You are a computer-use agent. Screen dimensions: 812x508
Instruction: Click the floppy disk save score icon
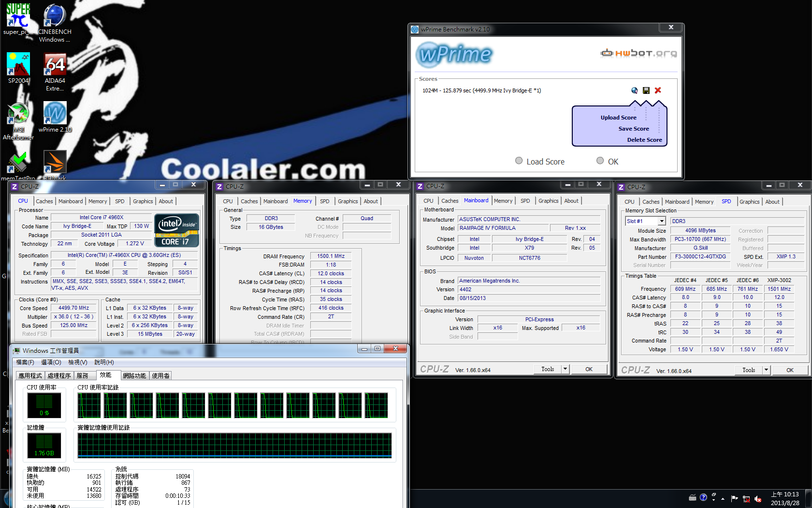pyautogui.click(x=646, y=90)
